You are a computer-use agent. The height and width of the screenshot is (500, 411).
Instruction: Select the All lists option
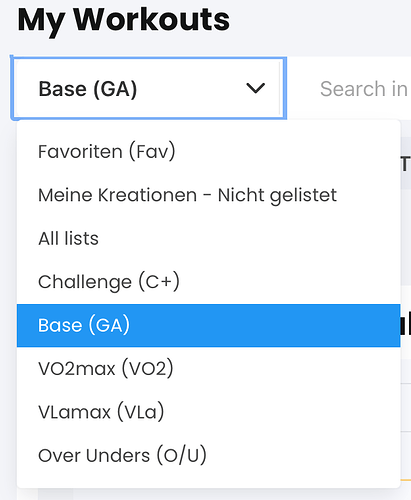point(208,238)
